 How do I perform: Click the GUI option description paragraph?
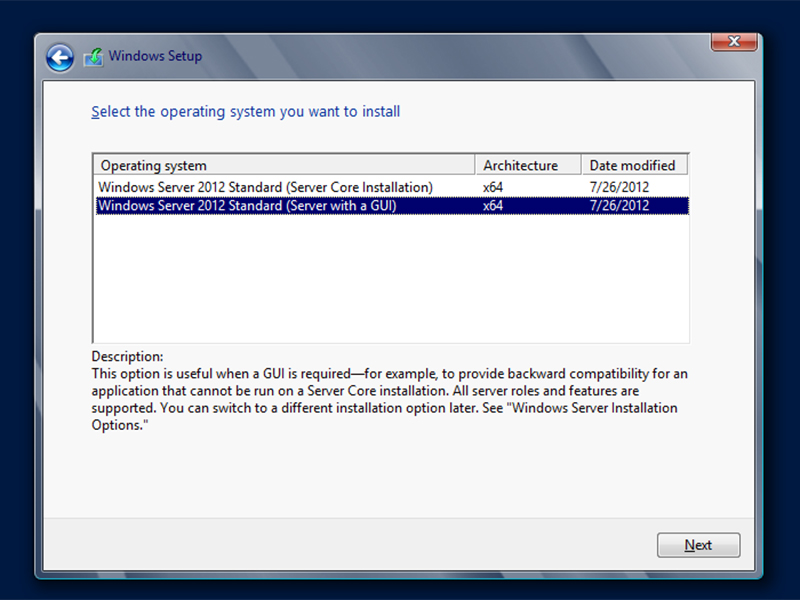pyautogui.click(x=389, y=399)
